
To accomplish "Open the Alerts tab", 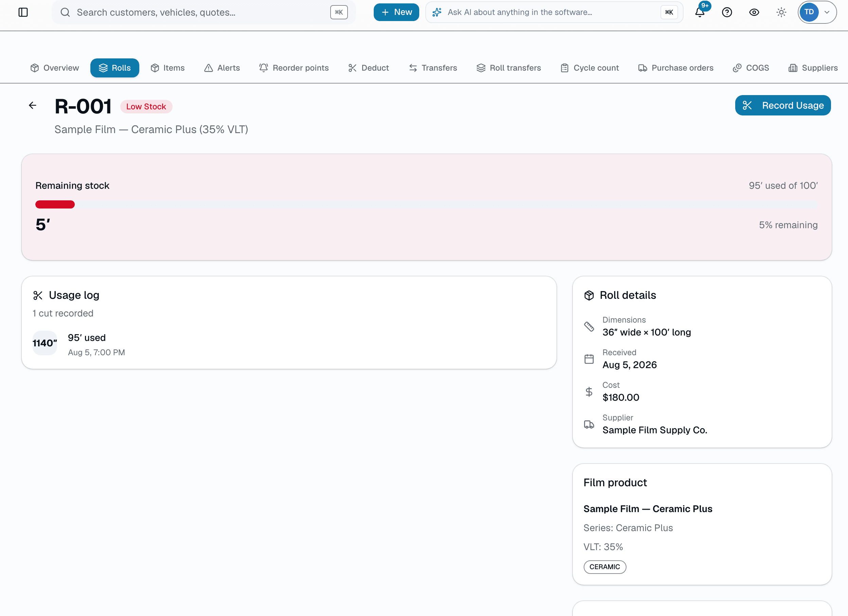I will [222, 68].
